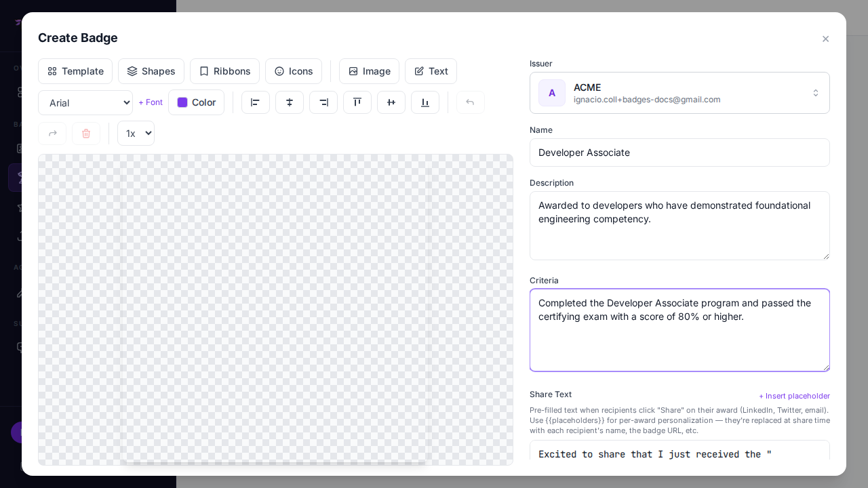
Task: Click the align vertical middle icon
Action: [391, 102]
